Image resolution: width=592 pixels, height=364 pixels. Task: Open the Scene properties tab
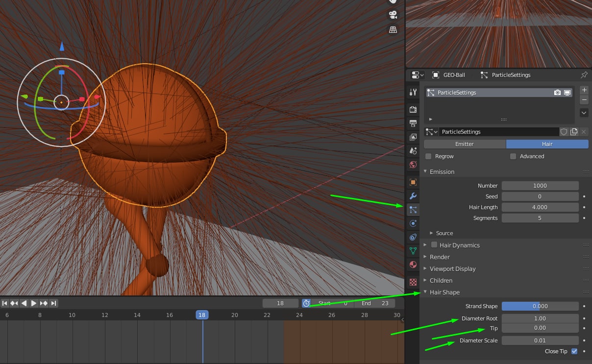pyautogui.click(x=413, y=150)
